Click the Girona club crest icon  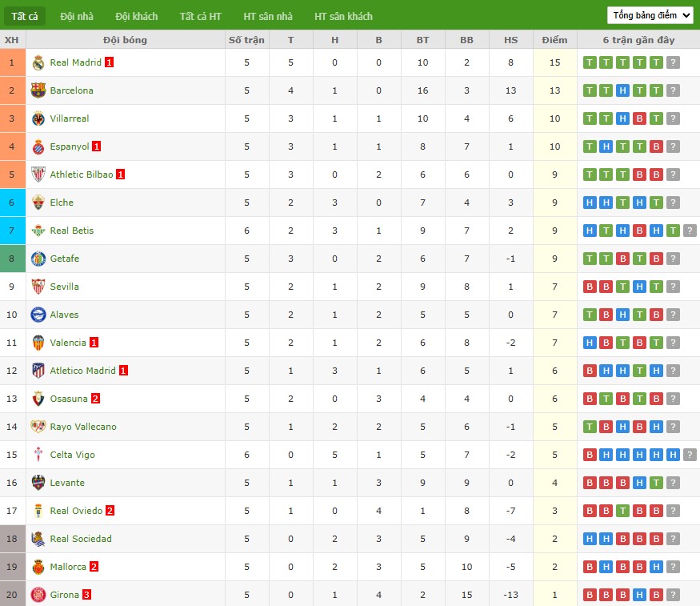38,595
